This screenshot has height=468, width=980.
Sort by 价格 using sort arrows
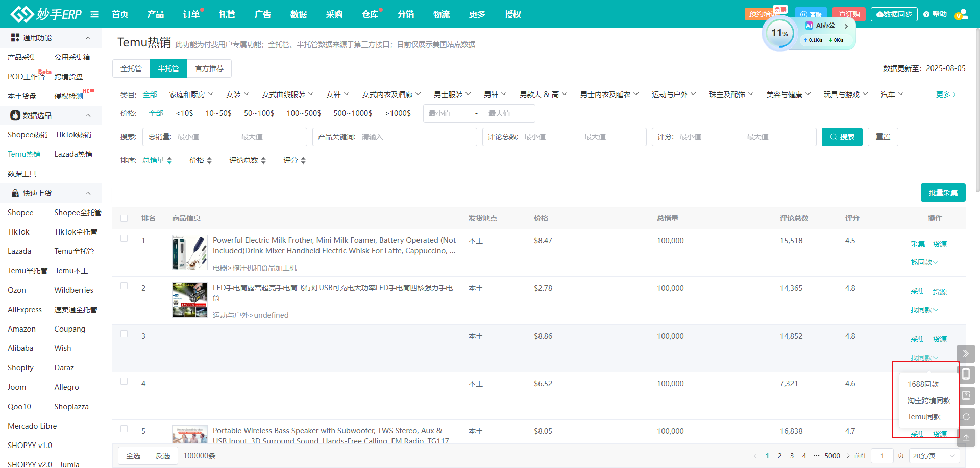[209, 160]
